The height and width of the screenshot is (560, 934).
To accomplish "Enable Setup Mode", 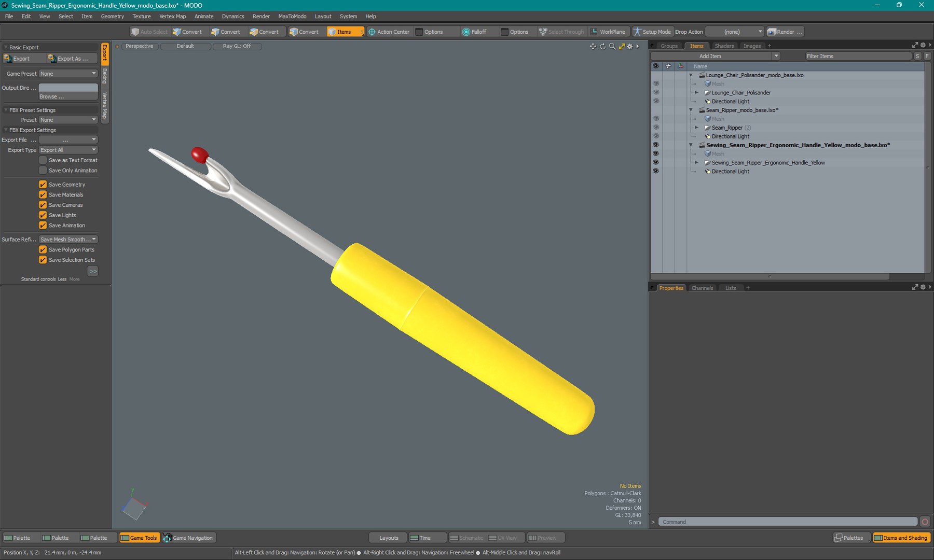I will tap(652, 32).
